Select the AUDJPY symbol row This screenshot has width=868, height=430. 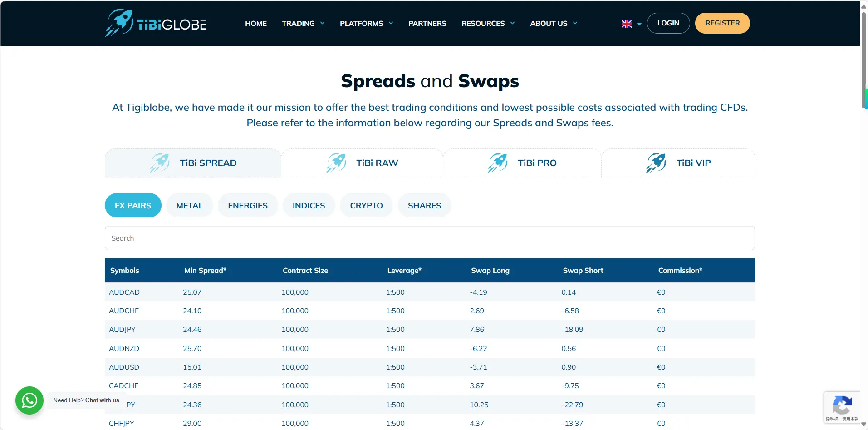[430, 329]
